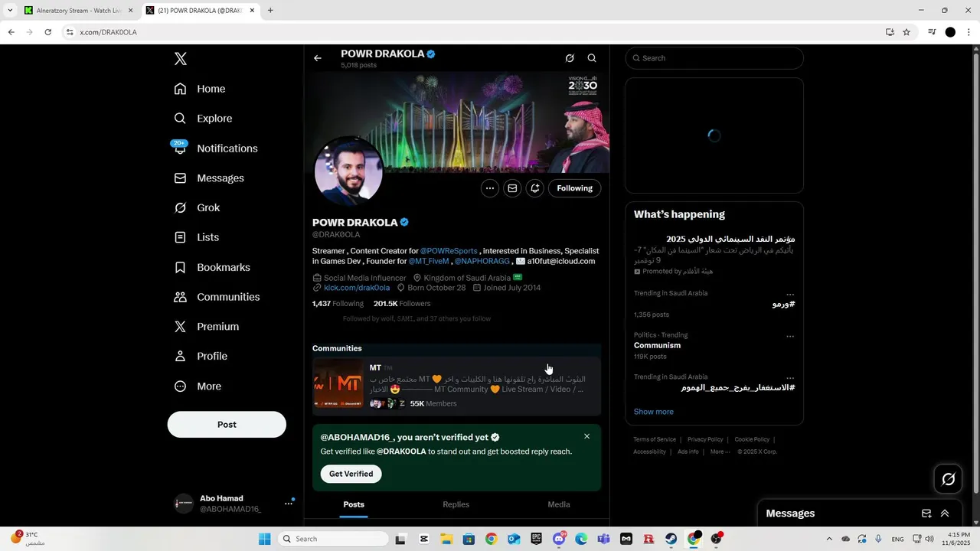Open Communities in sidebar
The height and width of the screenshot is (551, 980).
[x=217, y=297]
